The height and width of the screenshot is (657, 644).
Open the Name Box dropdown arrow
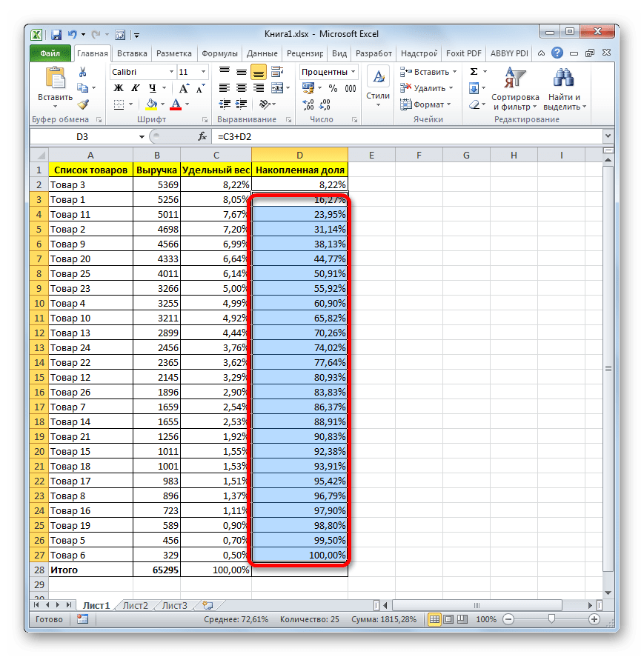(x=142, y=137)
